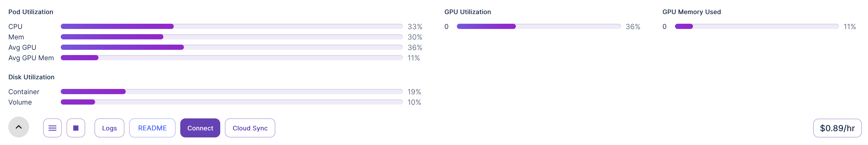Click the GPU Utilization progress bar
This screenshot has height=145, width=868.
[538, 26]
